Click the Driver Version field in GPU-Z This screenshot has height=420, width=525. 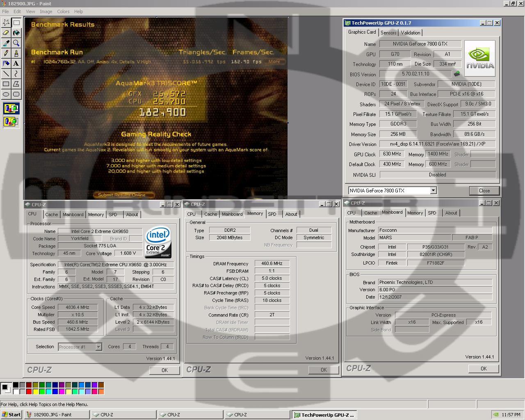(437, 144)
